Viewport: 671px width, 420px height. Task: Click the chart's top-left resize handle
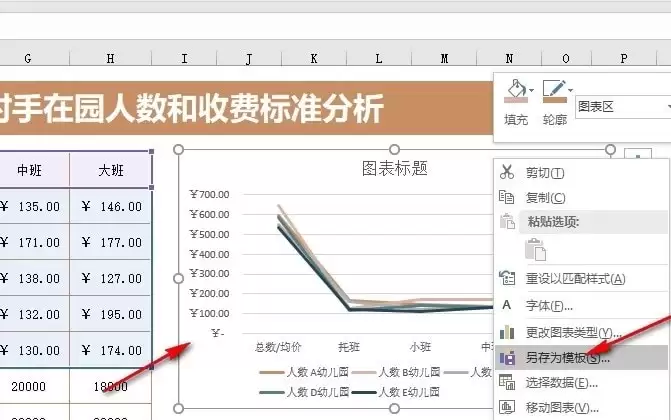179,149
